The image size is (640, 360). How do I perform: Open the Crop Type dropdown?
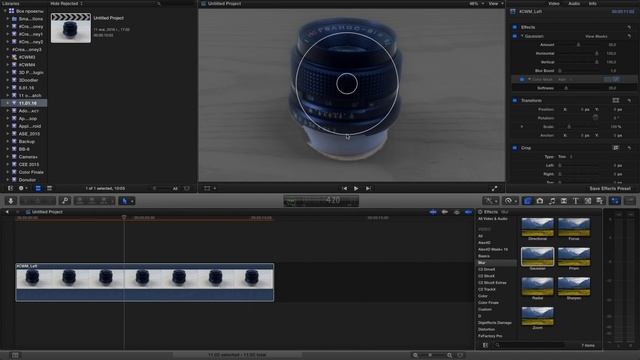click(x=565, y=157)
